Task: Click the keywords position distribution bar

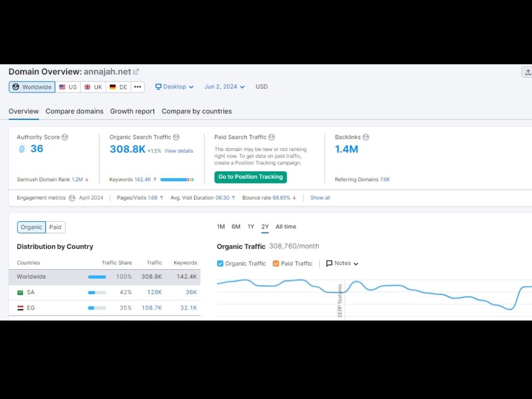Action: coord(177,179)
